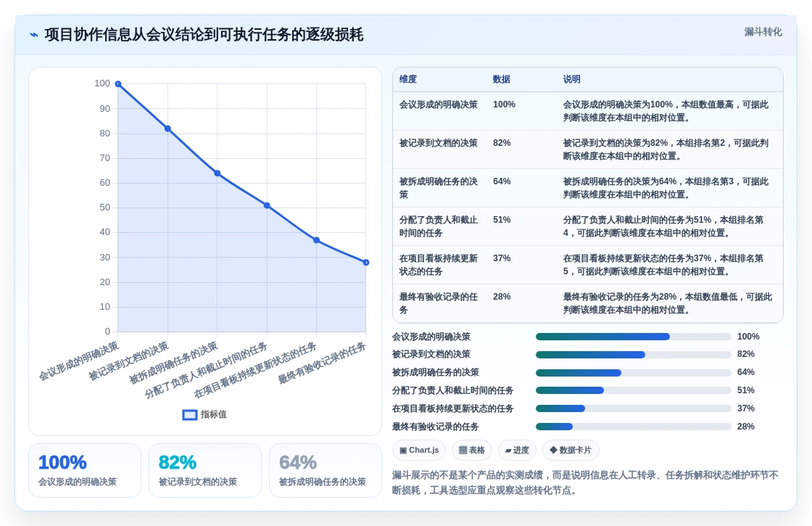This screenshot has width=812, height=526.
Task: Click the 82% value in the table
Action: click(x=502, y=143)
